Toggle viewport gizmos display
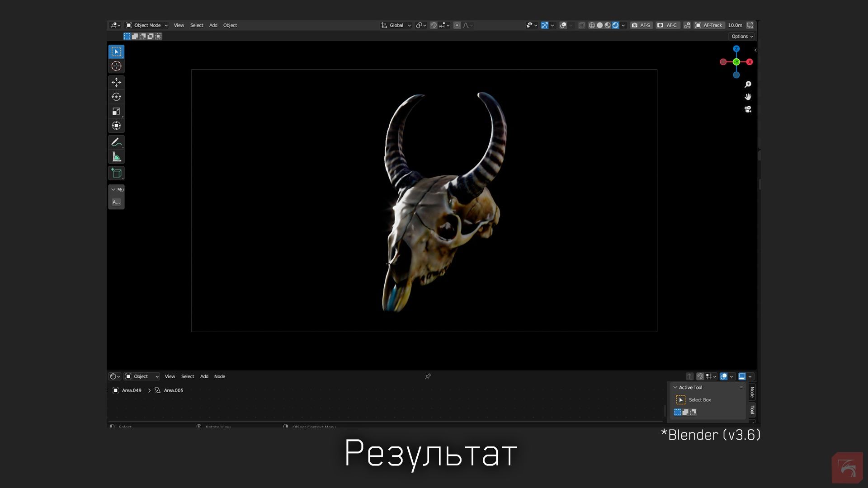Viewport: 868px width, 488px height. point(544,25)
